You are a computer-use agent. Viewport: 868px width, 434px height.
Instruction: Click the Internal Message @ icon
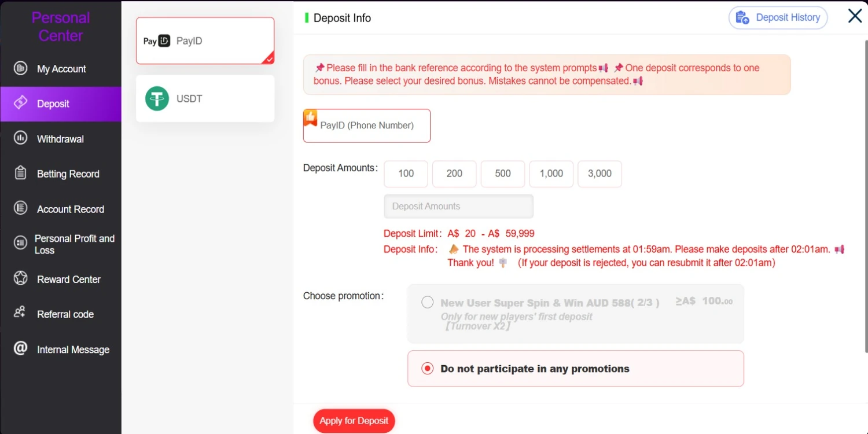21,348
